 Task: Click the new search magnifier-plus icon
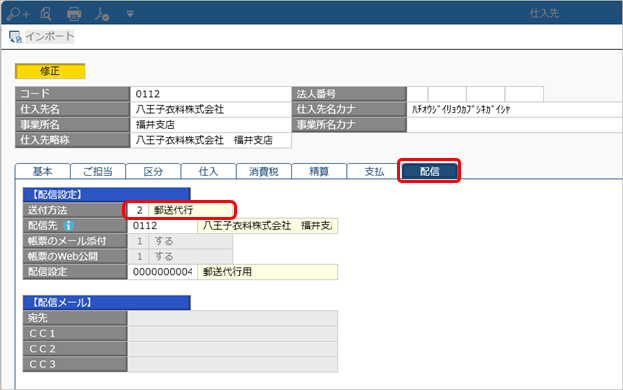(18, 14)
